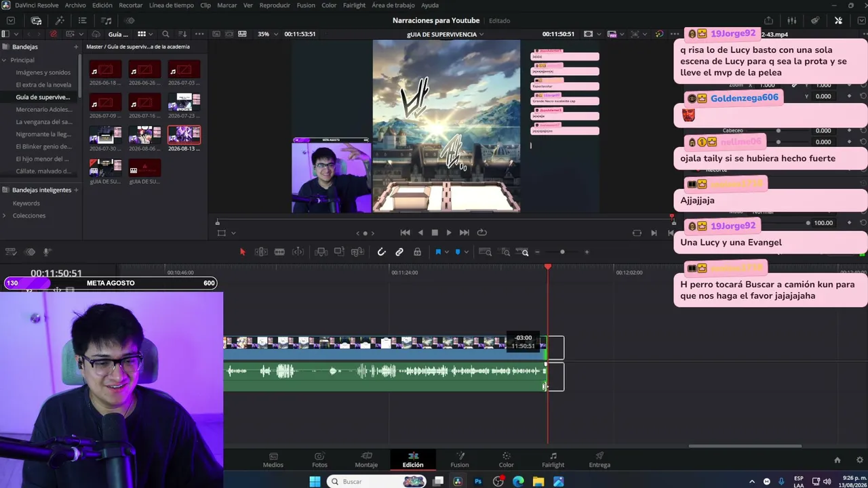Open the Edición menu
This screenshot has height=488, width=868.
[102, 5]
